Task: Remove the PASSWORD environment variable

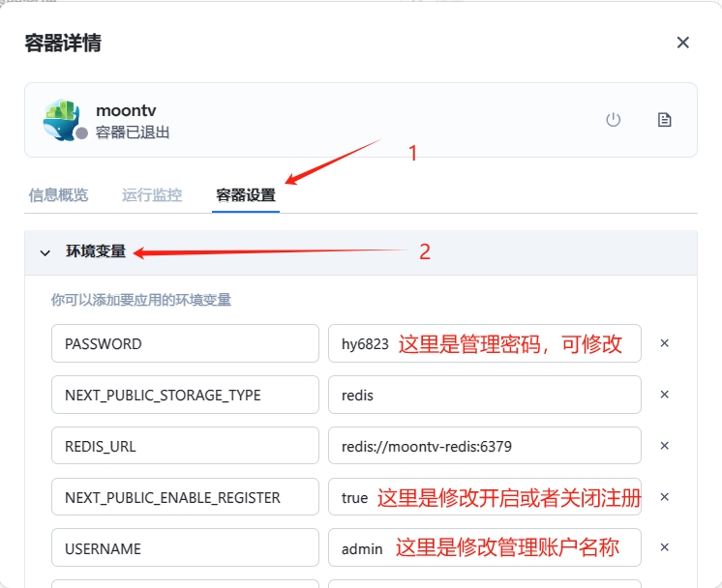Action: (x=664, y=343)
